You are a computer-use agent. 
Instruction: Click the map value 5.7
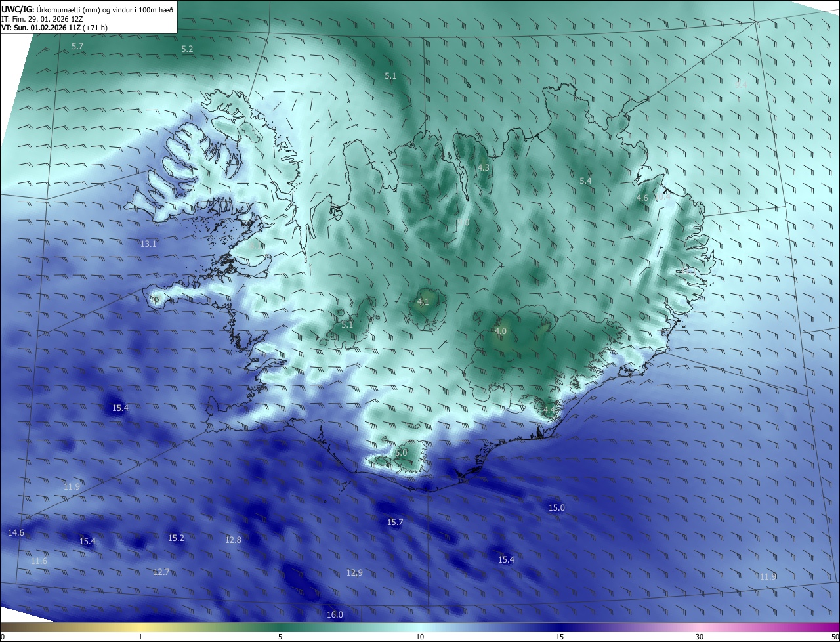(x=77, y=47)
